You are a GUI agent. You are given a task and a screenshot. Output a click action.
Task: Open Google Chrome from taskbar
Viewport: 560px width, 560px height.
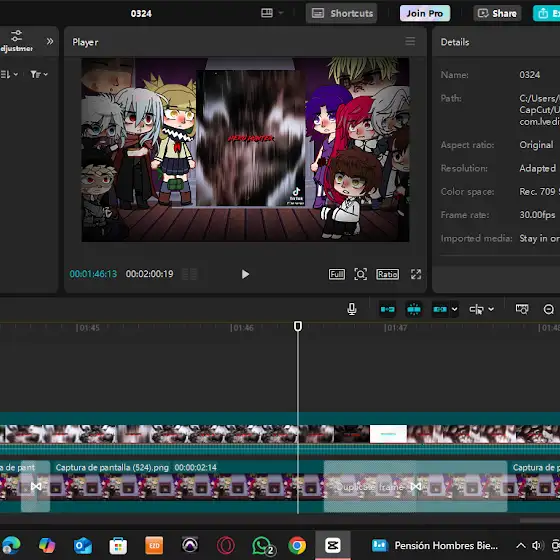point(297,545)
